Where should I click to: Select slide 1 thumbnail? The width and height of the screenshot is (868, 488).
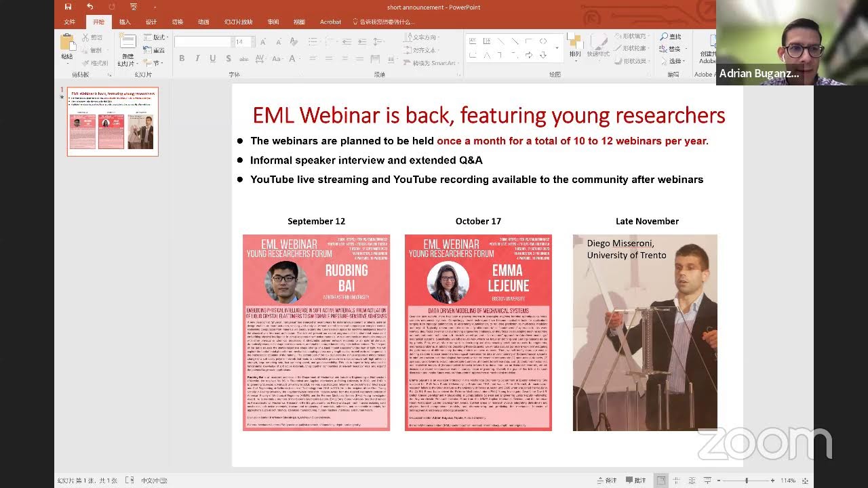click(113, 121)
